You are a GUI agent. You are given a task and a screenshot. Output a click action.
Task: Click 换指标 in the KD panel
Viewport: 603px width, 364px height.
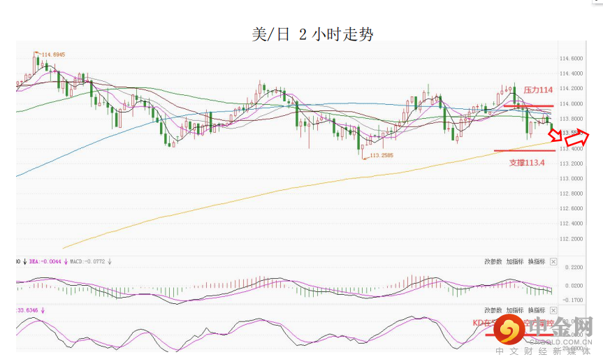pyautogui.click(x=536, y=310)
